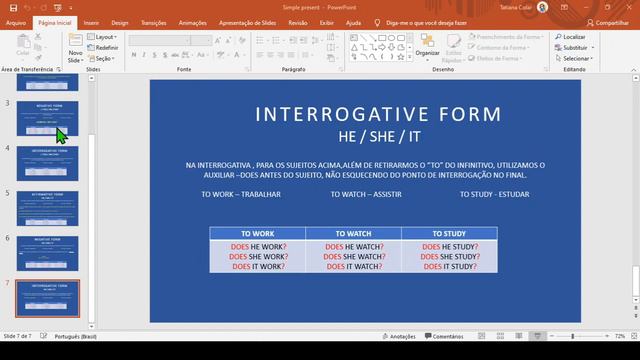The width and height of the screenshot is (640, 360).
Task: Click the Redefinir slide button
Action: tap(103, 48)
